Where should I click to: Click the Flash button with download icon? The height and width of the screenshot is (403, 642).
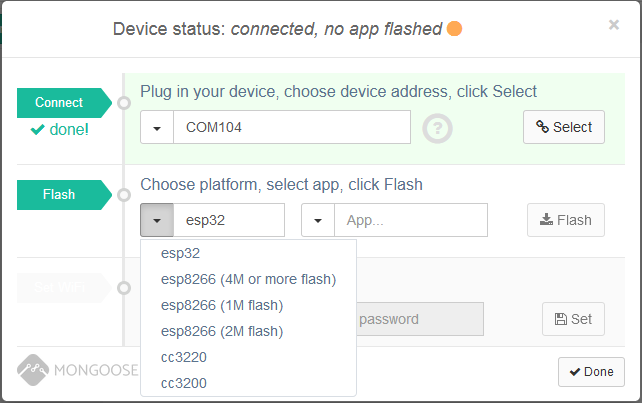click(x=565, y=220)
